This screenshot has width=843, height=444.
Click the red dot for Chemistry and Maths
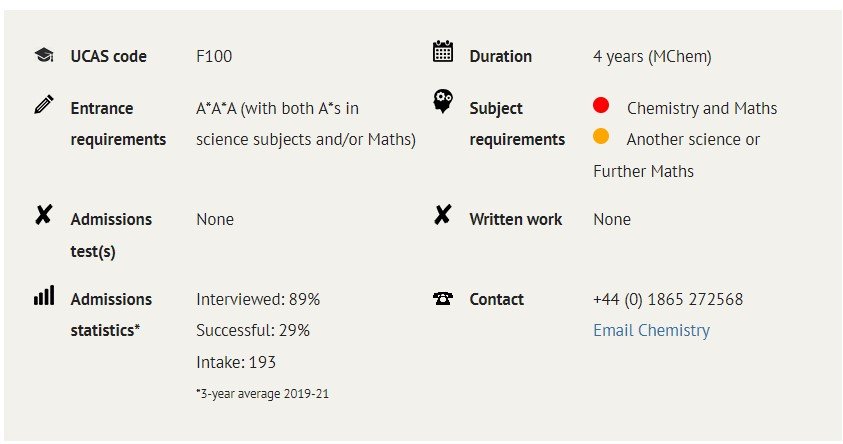pos(601,105)
